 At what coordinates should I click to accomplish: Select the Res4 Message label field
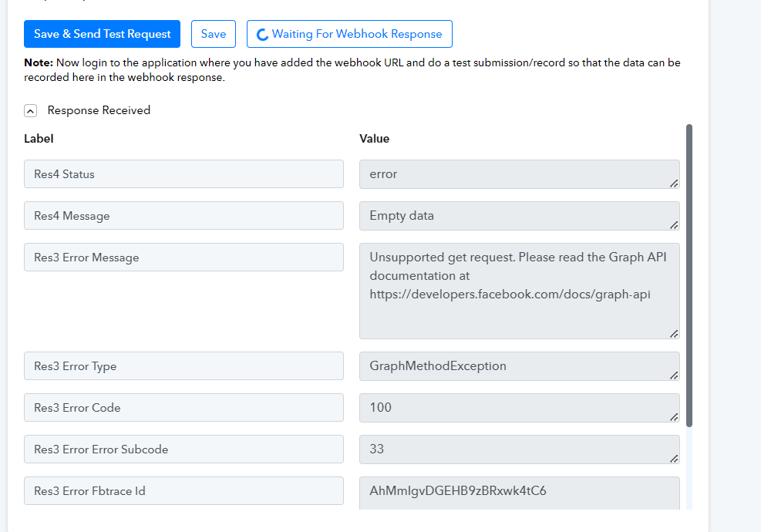pyautogui.click(x=184, y=216)
